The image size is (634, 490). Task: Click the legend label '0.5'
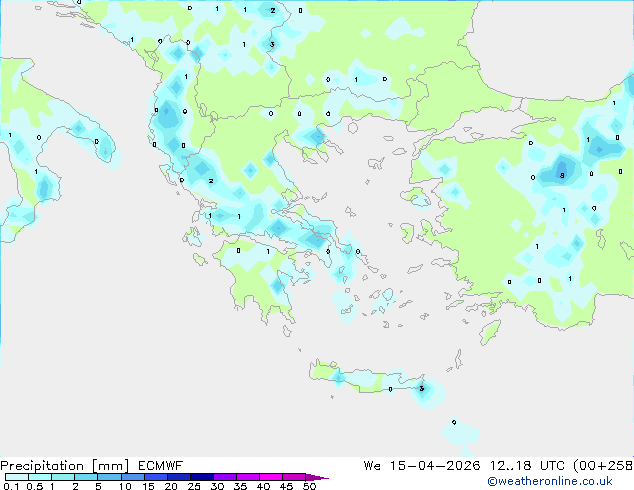tap(35, 486)
